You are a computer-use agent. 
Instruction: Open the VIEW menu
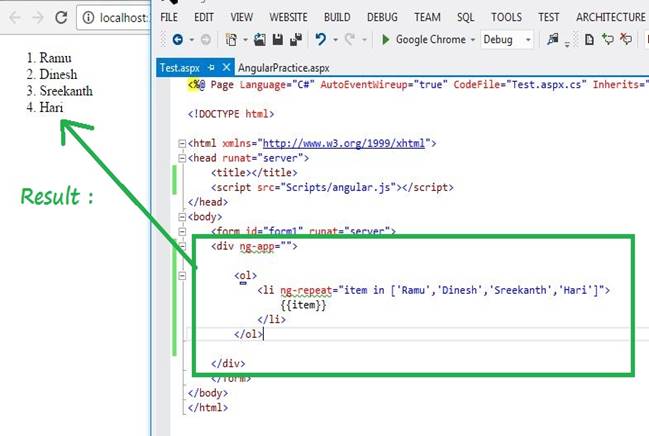click(241, 17)
